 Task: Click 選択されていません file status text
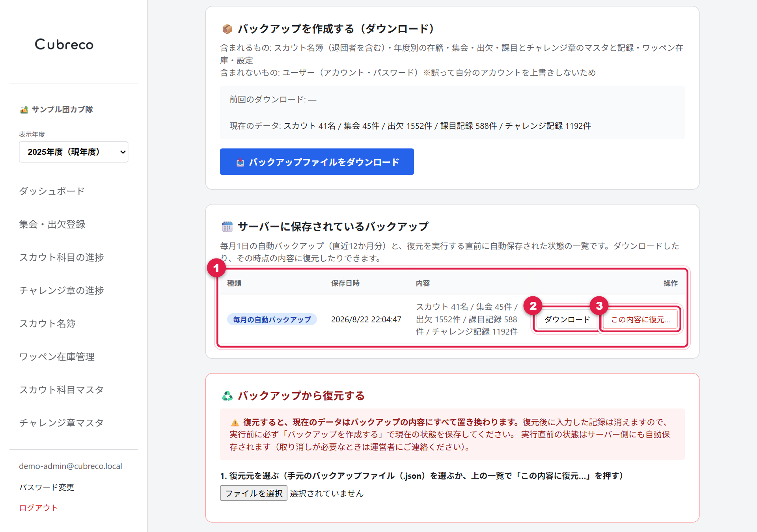pos(326,493)
